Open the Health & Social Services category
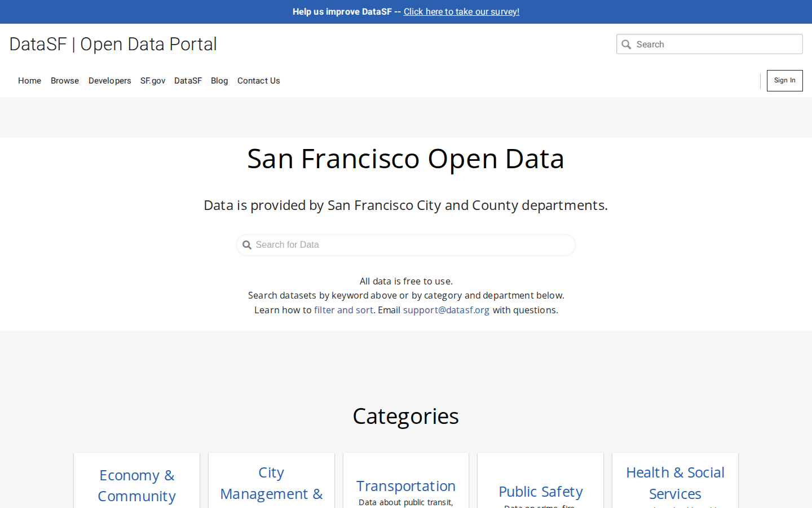 [675, 483]
